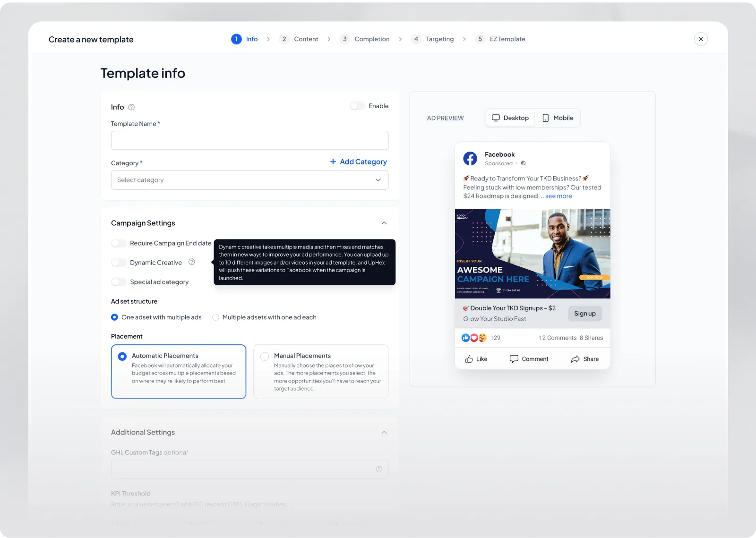Click the Sign up button
Image resolution: width=756 pixels, height=538 pixels.
click(x=585, y=314)
